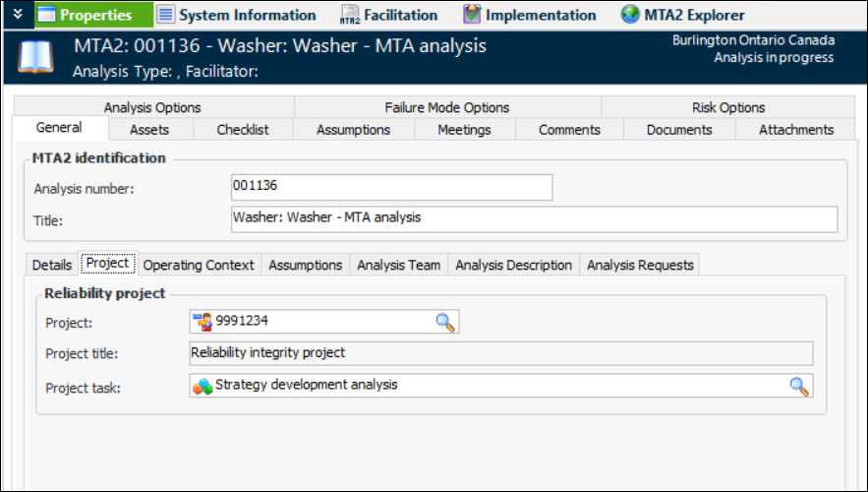The height and width of the screenshot is (492, 868).
Task: Go to the Assets tab
Action: [x=149, y=130]
